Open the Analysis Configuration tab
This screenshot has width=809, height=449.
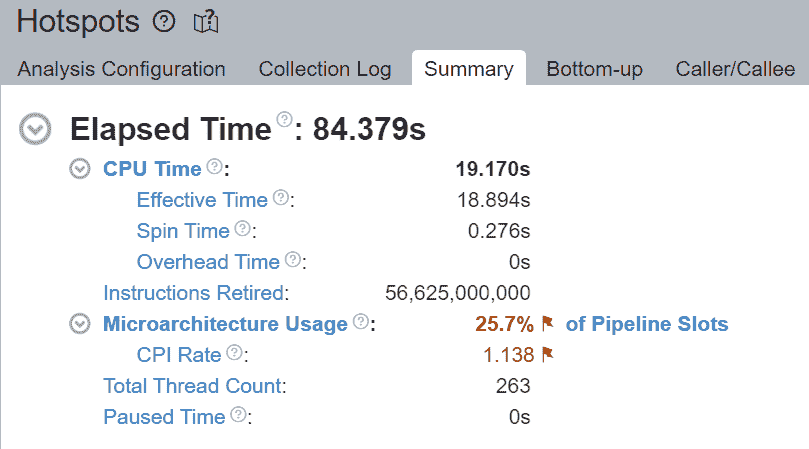[122, 69]
